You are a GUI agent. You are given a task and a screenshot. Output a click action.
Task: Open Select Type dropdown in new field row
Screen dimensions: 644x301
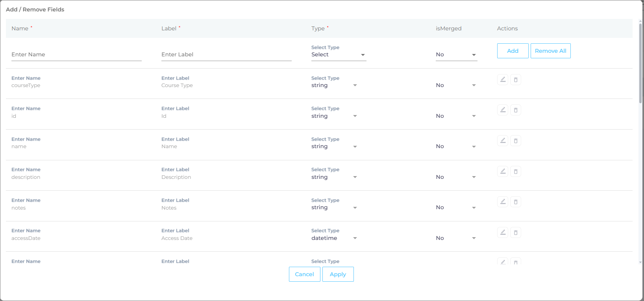[x=339, y=55]
